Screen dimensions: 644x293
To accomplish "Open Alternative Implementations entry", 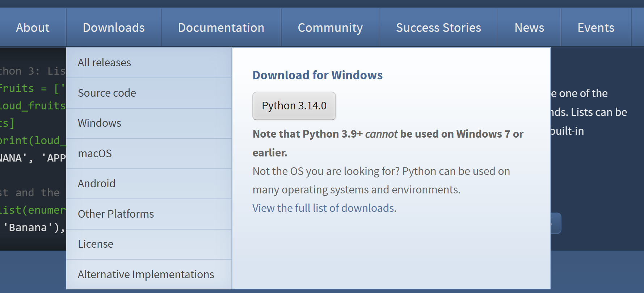I will click(149, 275).
